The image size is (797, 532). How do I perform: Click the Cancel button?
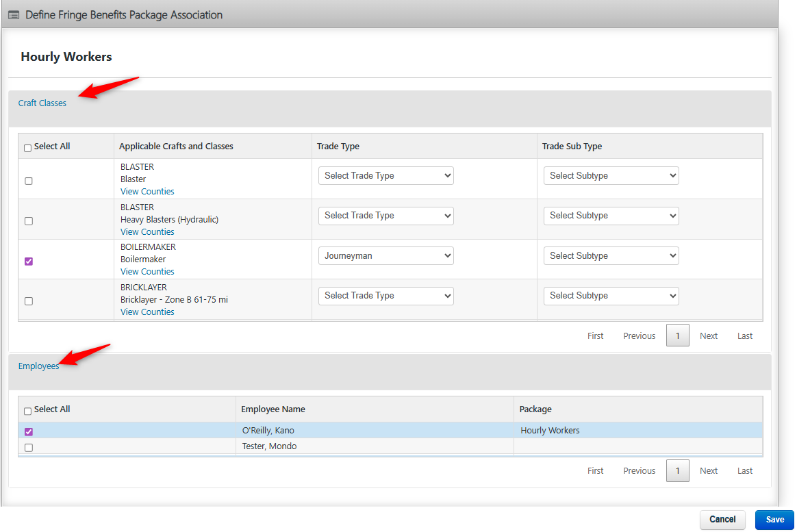tap(722, 520)
